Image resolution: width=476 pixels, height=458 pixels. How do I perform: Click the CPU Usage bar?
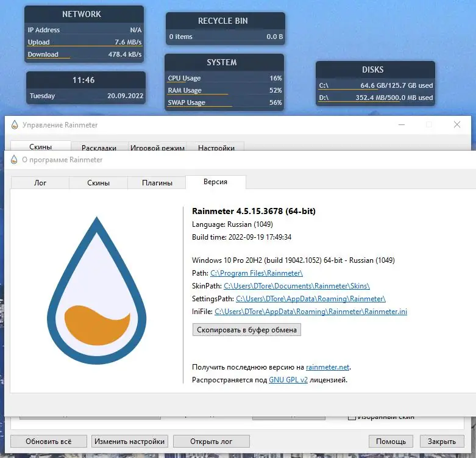point(225,78)
